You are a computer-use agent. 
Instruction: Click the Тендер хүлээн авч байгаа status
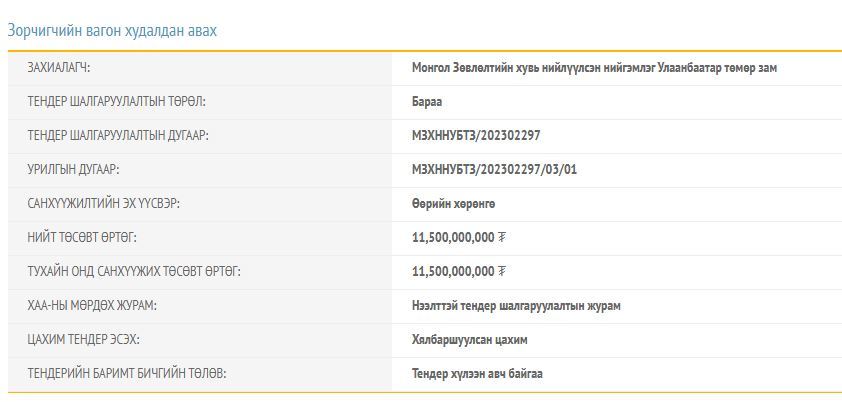[477, 374]
